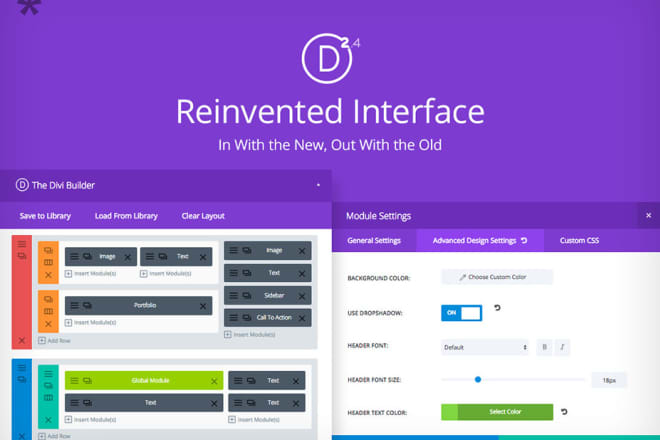Delete the teal row
The height and width of the screenshot is (440, 660).
(x=48, y=420)
